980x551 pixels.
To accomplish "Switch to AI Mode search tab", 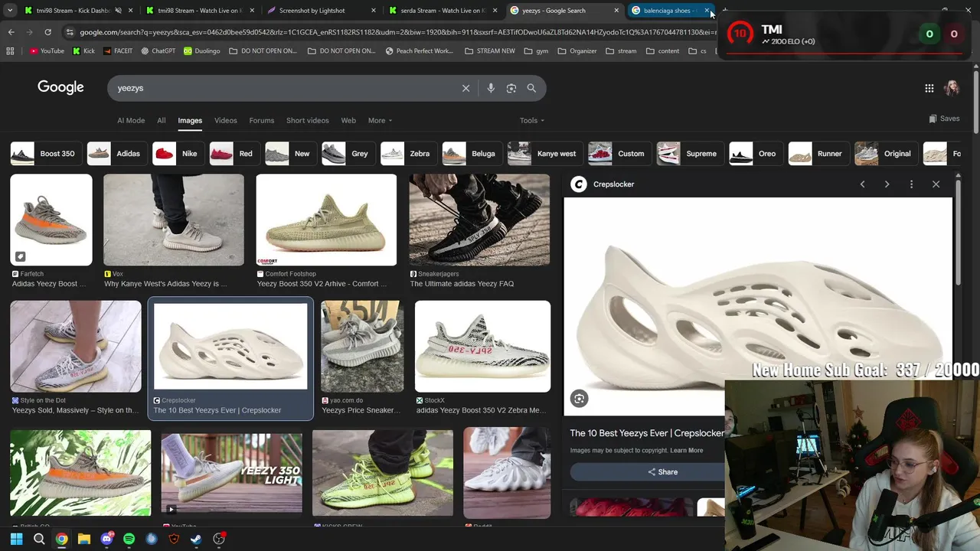I will [131, 120].
